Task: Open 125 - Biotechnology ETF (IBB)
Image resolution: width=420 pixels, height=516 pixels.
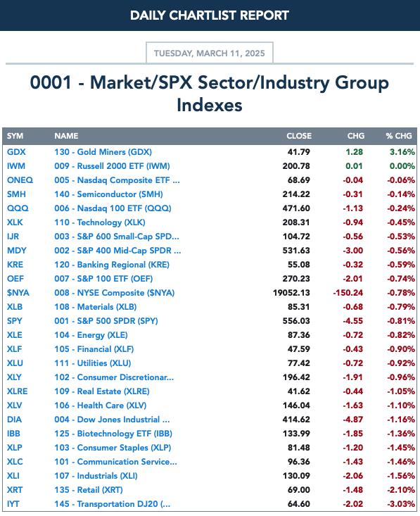Action: click(113, 434)
